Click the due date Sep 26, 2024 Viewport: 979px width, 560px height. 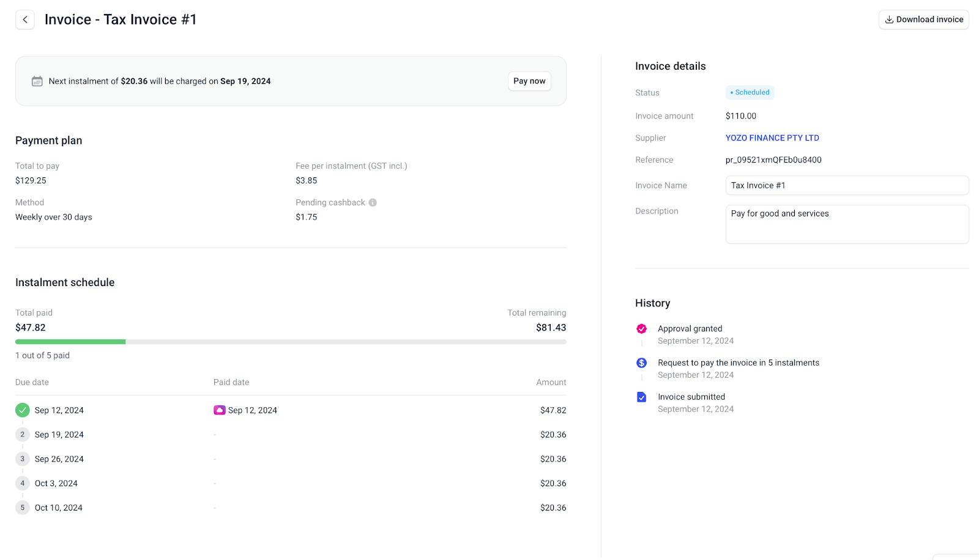(59, 459)
